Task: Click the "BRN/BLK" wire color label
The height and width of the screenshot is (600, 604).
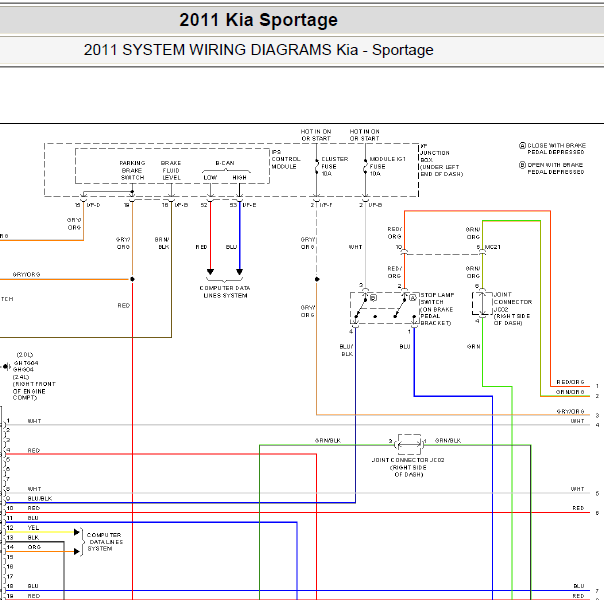Action: (162, 243)
